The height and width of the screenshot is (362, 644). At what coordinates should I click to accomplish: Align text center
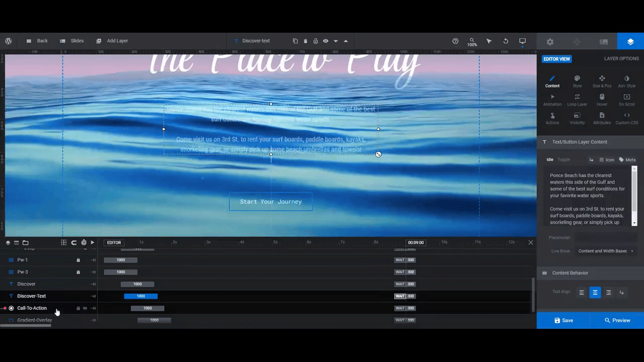click(x=595, y=292)
